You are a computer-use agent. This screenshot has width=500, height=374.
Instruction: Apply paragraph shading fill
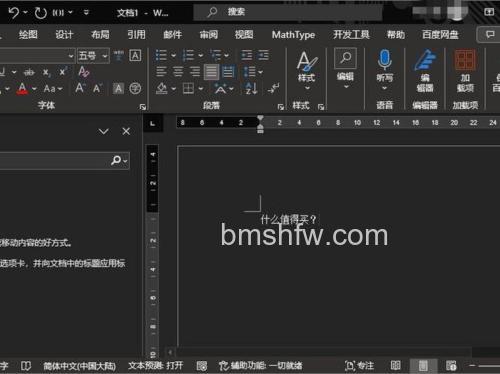pyautogui.click(x=162, y=88)
